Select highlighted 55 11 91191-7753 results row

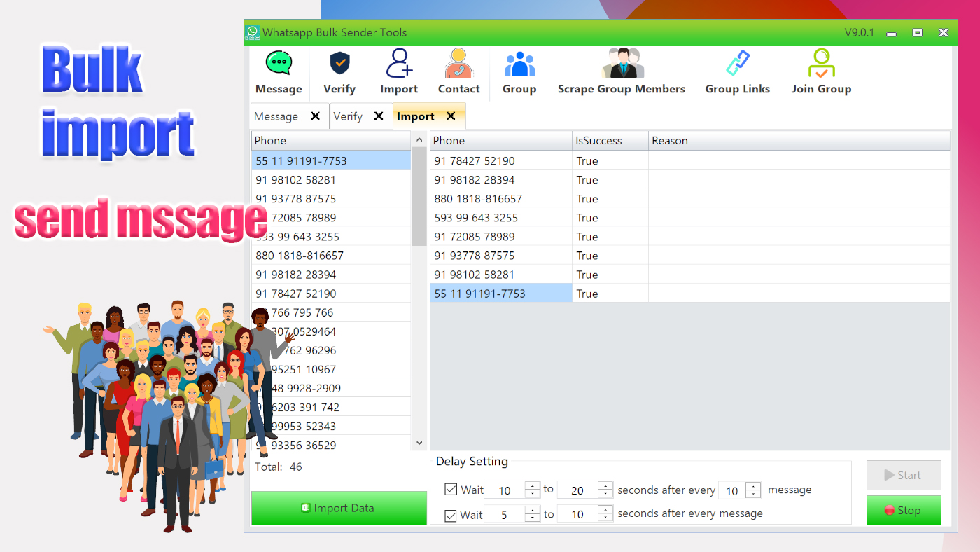pos(690,293)
